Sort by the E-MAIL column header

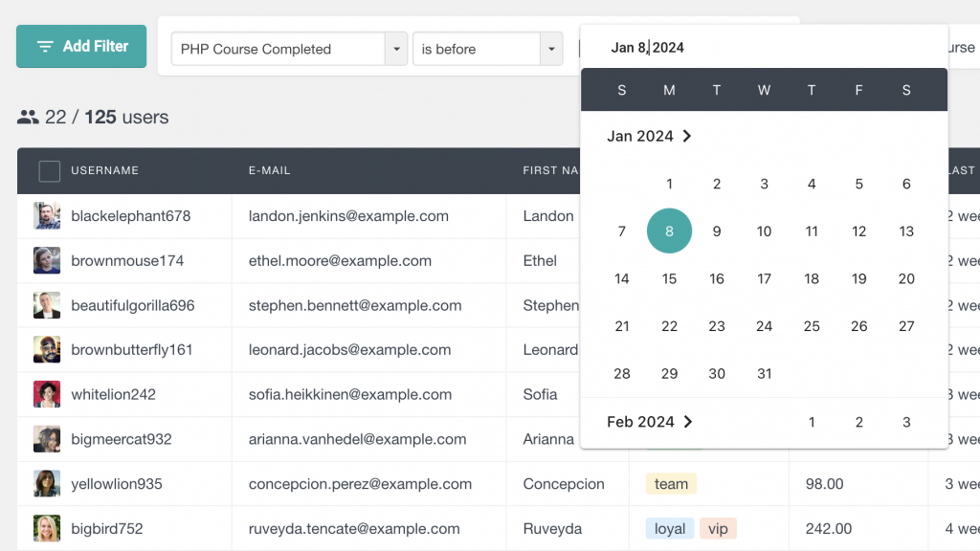269,171
